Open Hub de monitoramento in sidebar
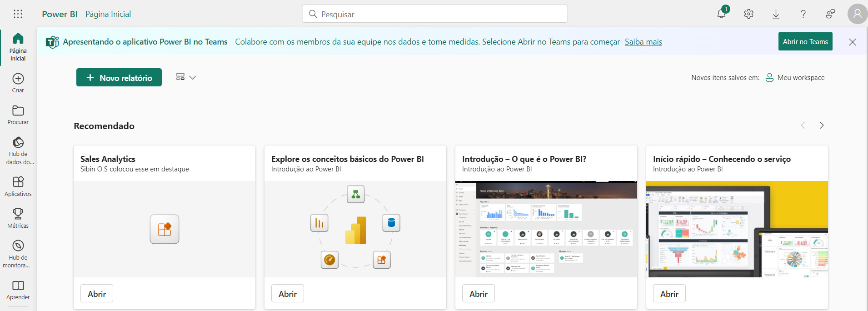Screen dimensions: 868x311 coord(18,254)
